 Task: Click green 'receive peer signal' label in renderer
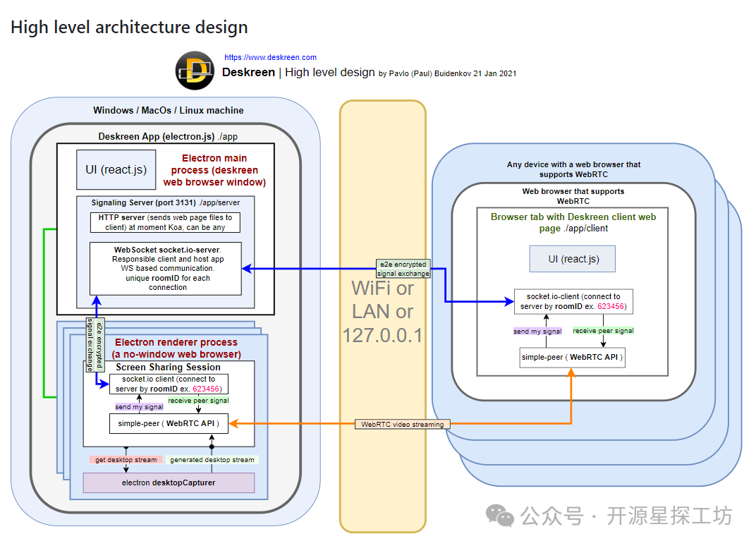tap(198, 401)
